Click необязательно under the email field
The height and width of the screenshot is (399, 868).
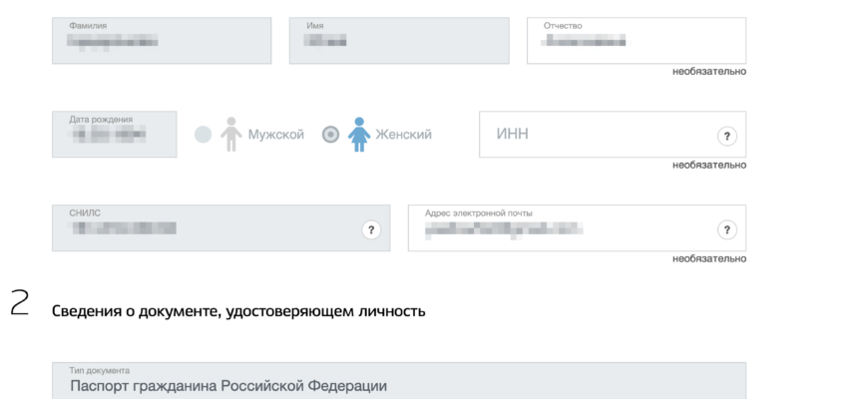709,259
